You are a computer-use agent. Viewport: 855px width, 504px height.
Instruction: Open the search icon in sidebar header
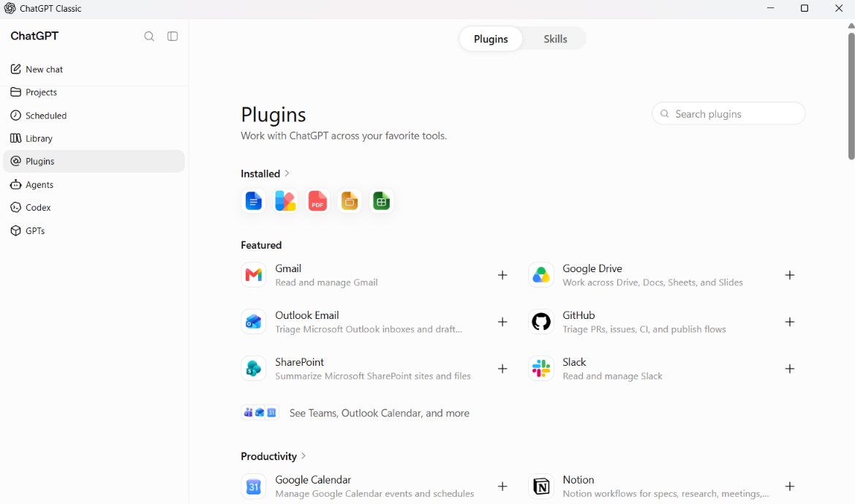149,36
